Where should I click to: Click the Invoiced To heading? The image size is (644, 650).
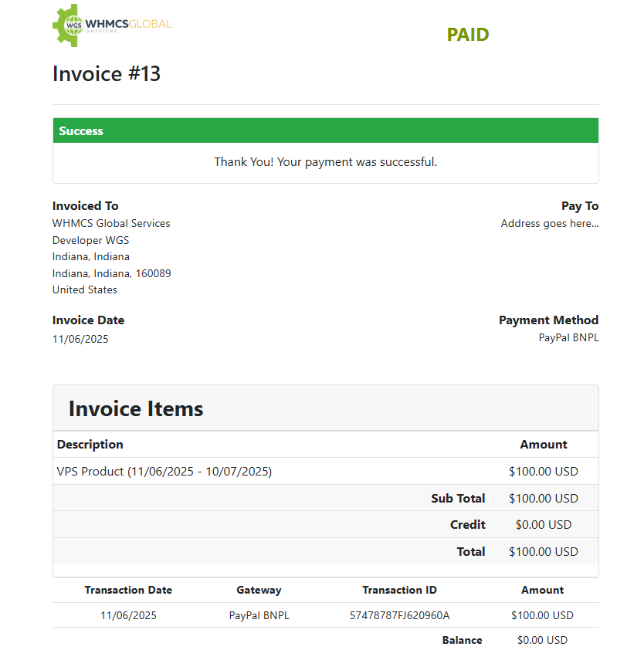point(86,206)
